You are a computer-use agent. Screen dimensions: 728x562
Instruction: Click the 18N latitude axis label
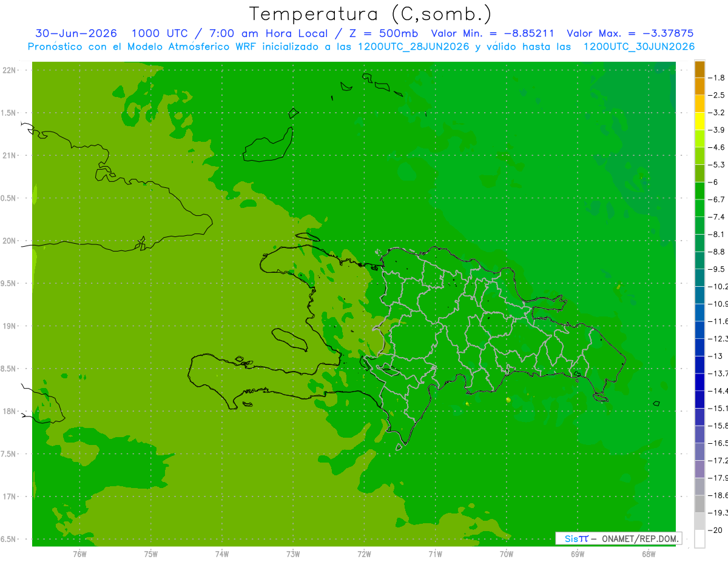pos(10,411)
